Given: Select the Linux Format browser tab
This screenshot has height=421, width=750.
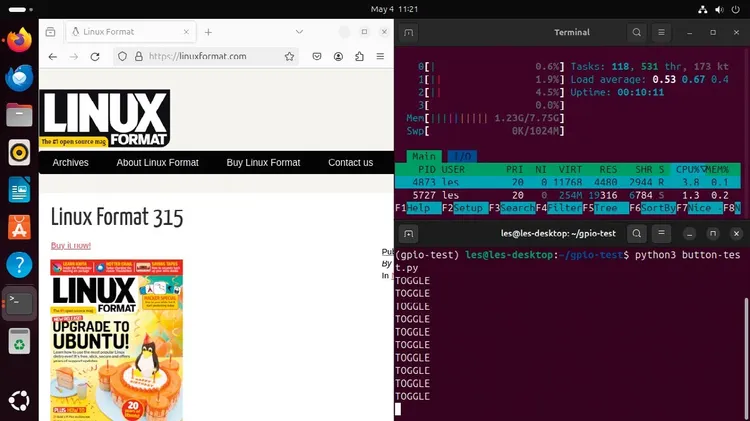Looking at the screenshot, I should click(x=131, y=32).
